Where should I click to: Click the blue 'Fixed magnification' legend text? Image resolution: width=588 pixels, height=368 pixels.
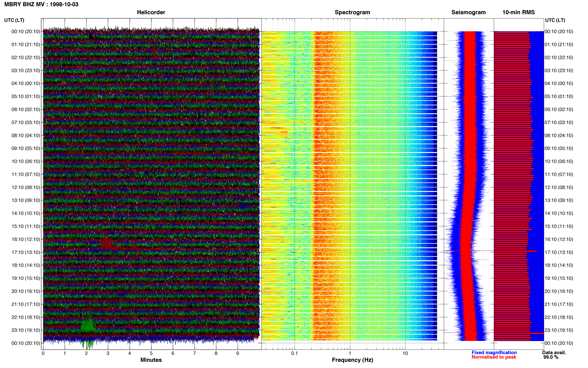(x=494, y=352)
